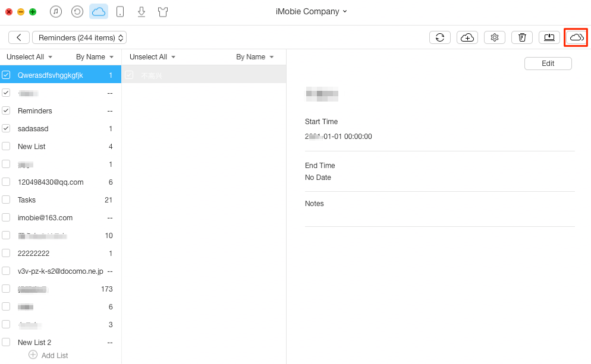Click the Edit button
Viewport: 591px width, 364px height.
tap(548, 64)
